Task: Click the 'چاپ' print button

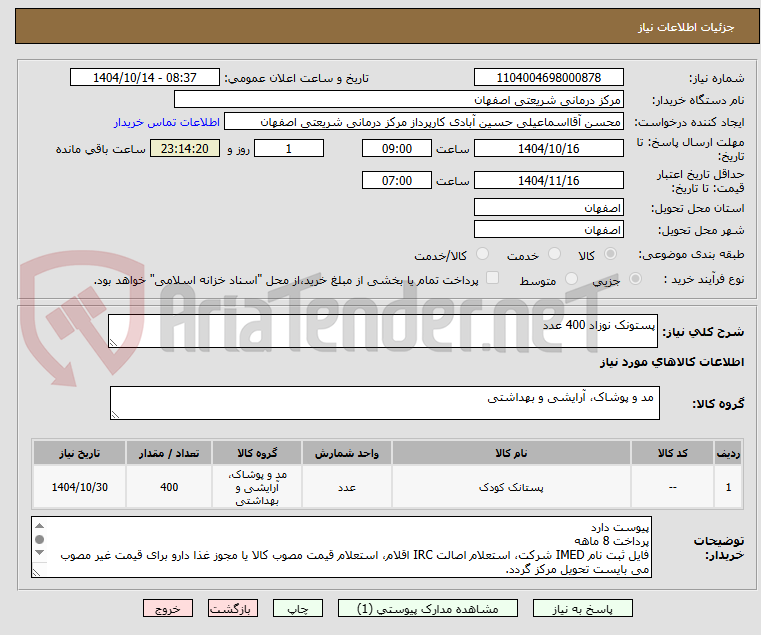Action: pos(298,608)
